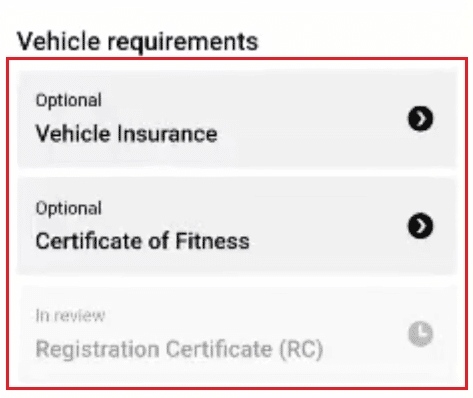The image size is (473, 398).
Task: Open the Registration Certificate card in review
Action: coord(237,333)
